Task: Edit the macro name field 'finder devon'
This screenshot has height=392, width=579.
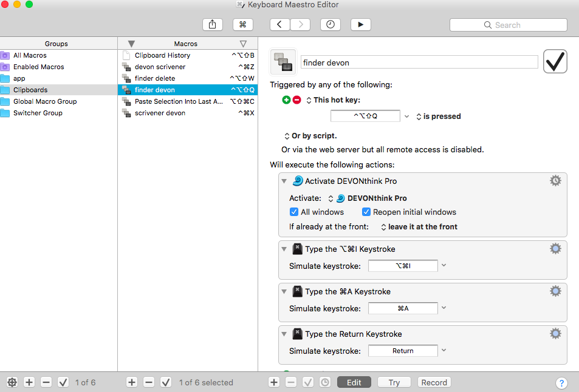Action: tap(419, 63)
